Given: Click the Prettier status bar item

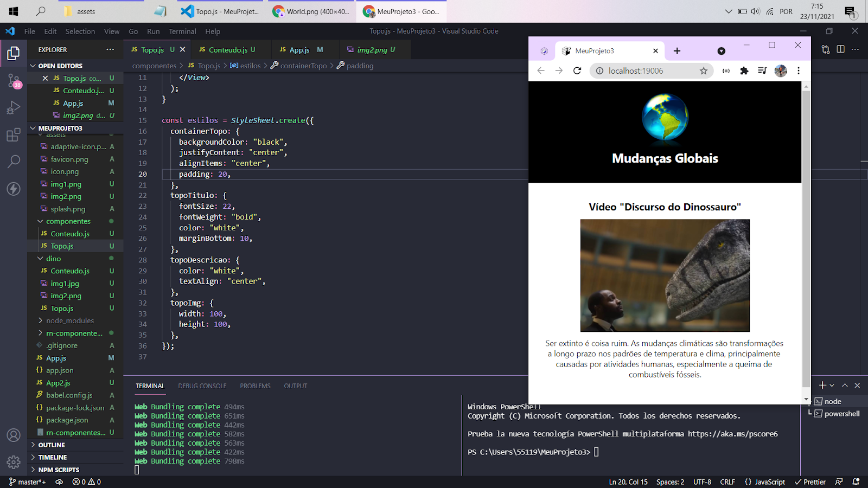Looking at the screenshot, I should coord(810,481).
